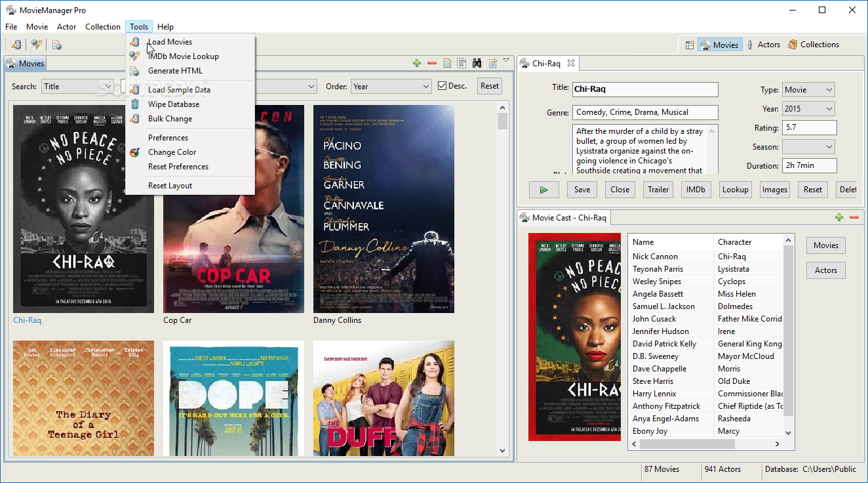This screenshot has width=868, height=483.
Task: Open the Type Movie dropdown
Action: pos(808,90)
